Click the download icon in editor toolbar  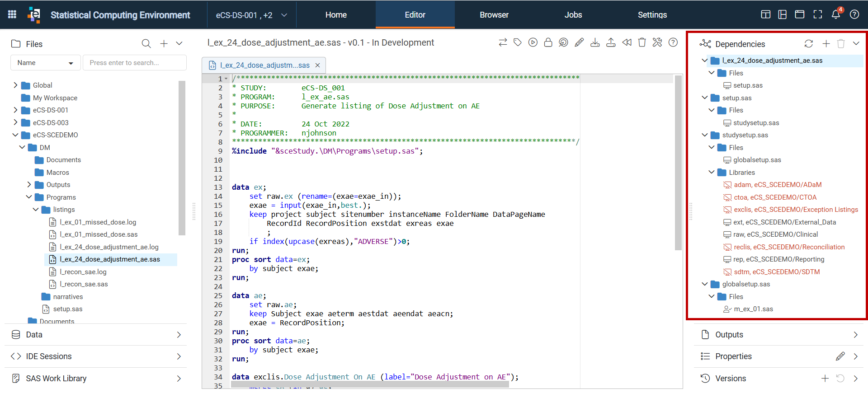click(x=595, y=42)
